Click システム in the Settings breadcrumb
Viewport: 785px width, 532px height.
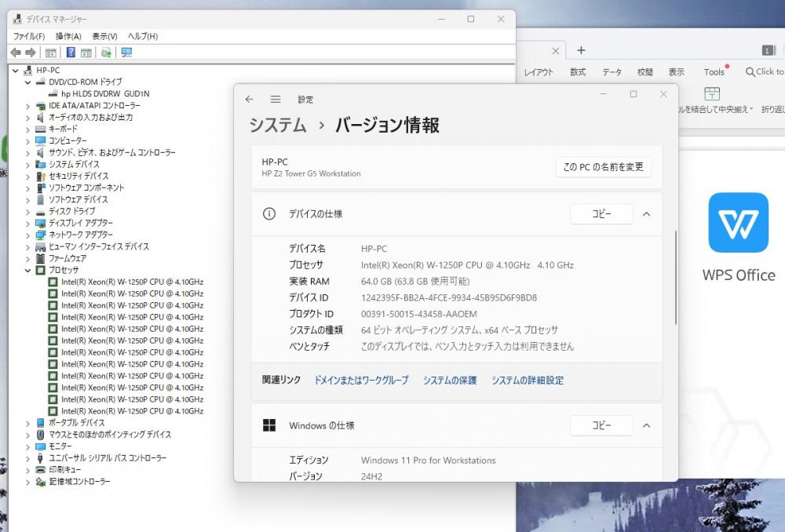278,125
